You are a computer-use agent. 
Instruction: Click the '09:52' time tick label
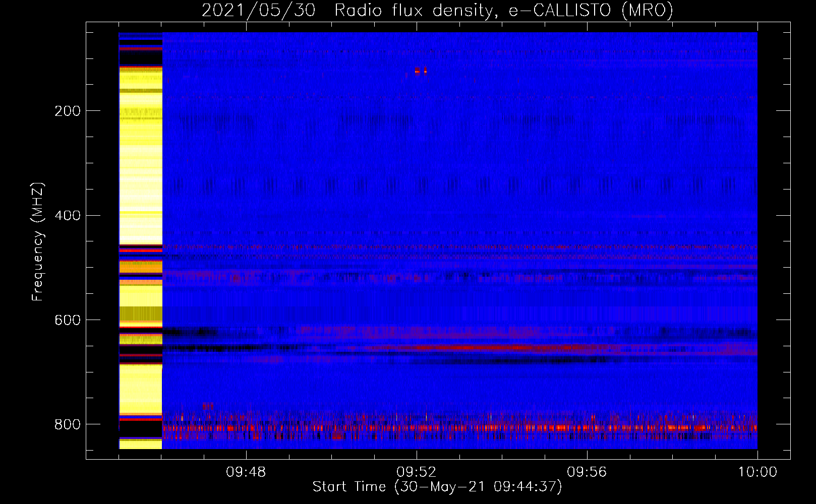[416, 472]
